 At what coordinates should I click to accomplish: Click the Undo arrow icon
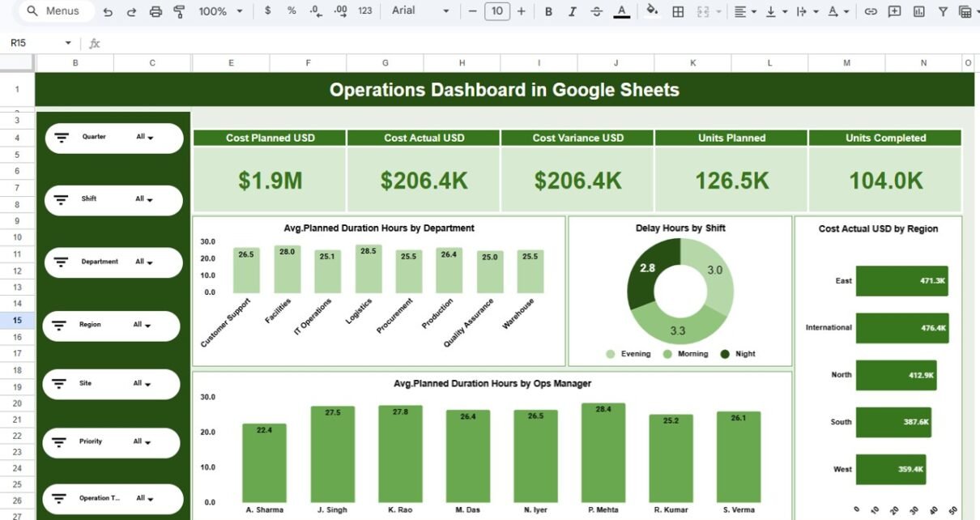tap(109, 11)
